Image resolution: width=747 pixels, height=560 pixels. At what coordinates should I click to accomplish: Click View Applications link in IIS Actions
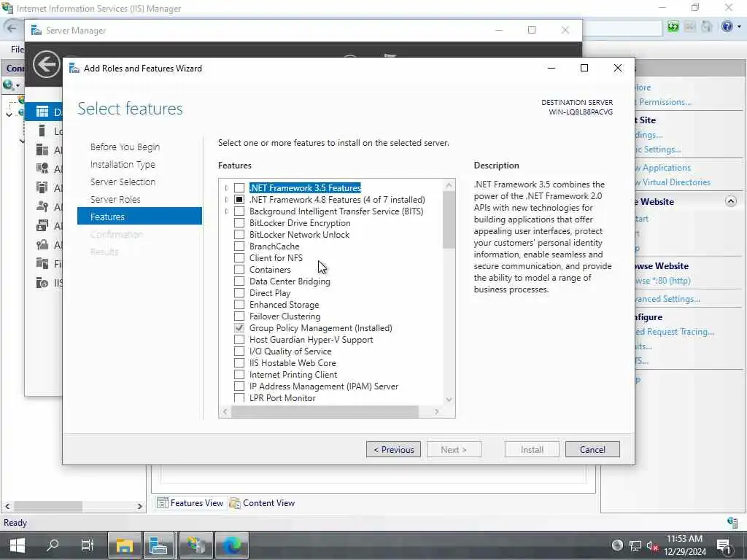click(663, 168)
